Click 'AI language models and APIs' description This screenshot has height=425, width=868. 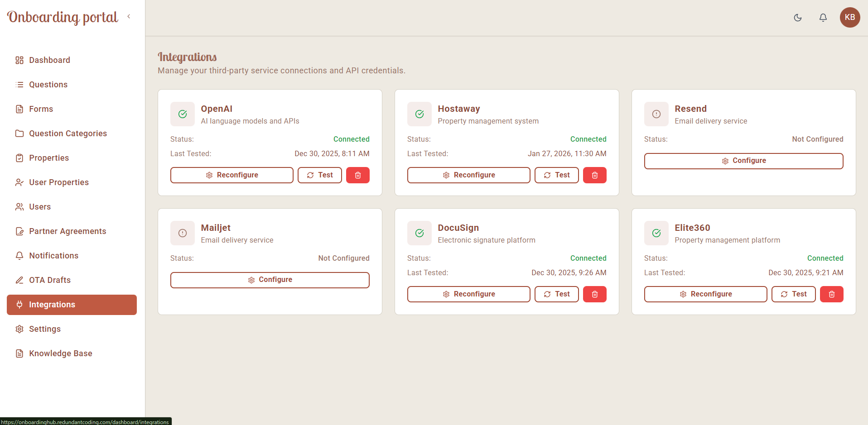(250, 121)
